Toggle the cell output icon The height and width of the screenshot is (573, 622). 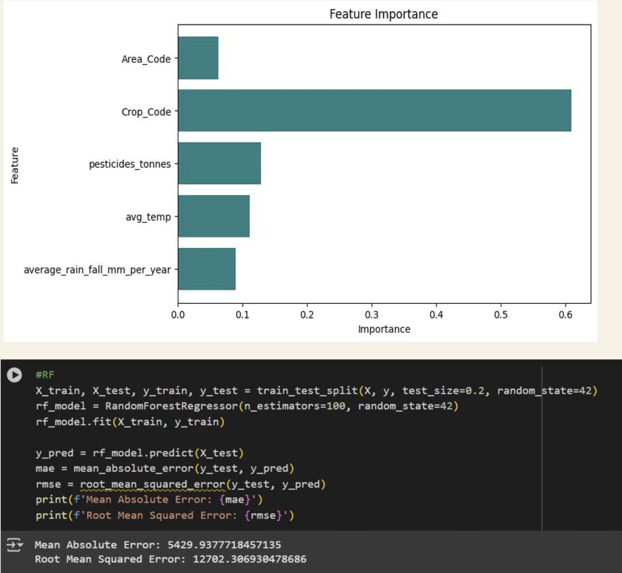(x=14, y=545)
